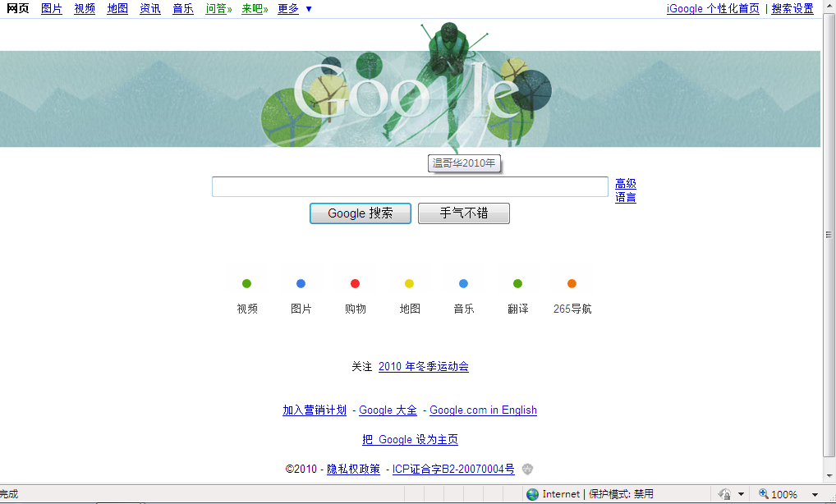Click the scrollbar down arrow
This screenshot has width=836, height=504.
(x=829, y=476)
